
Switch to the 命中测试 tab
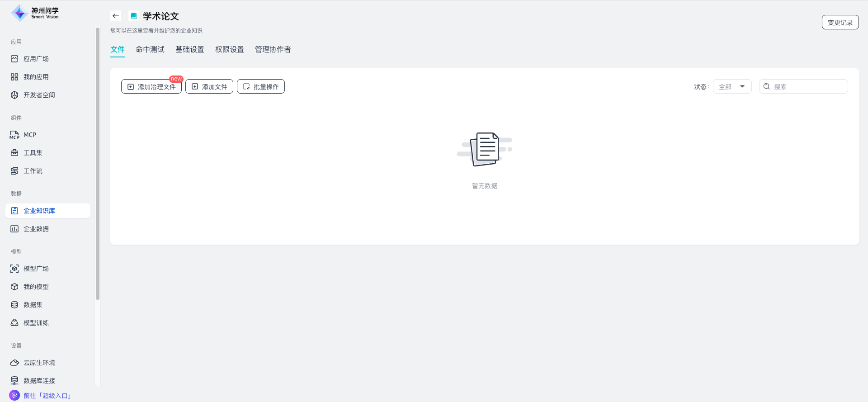(150, 49)
